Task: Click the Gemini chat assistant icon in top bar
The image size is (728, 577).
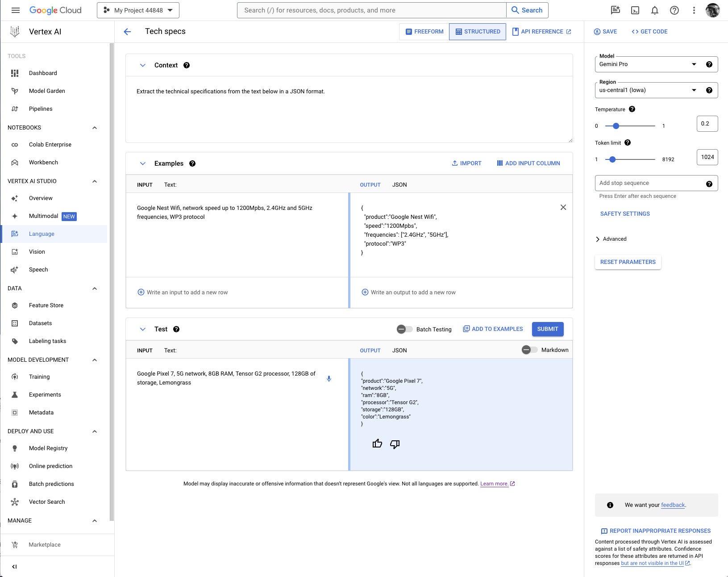Action: click(x=616, y=10)
